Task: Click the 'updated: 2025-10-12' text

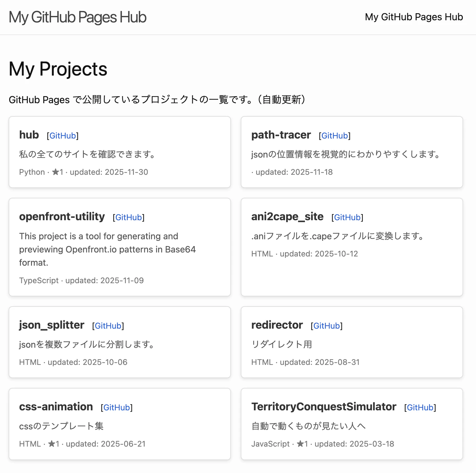Action: 319,254
